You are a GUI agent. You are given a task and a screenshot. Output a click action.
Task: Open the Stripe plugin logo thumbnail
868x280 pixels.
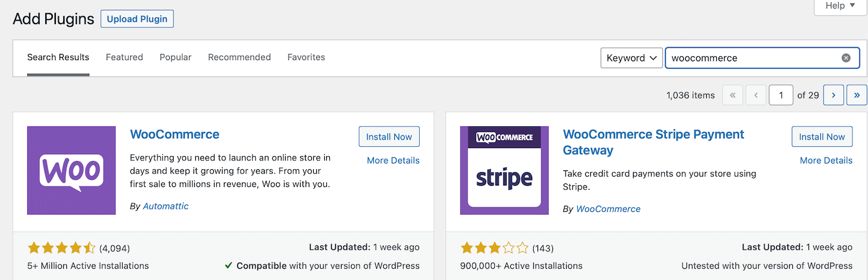click(504, 170)
